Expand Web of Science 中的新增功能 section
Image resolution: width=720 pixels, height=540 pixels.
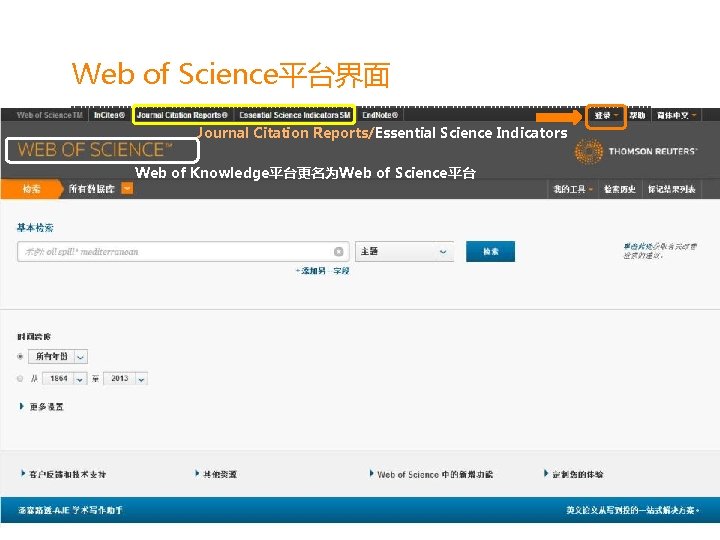pos(431,474)
